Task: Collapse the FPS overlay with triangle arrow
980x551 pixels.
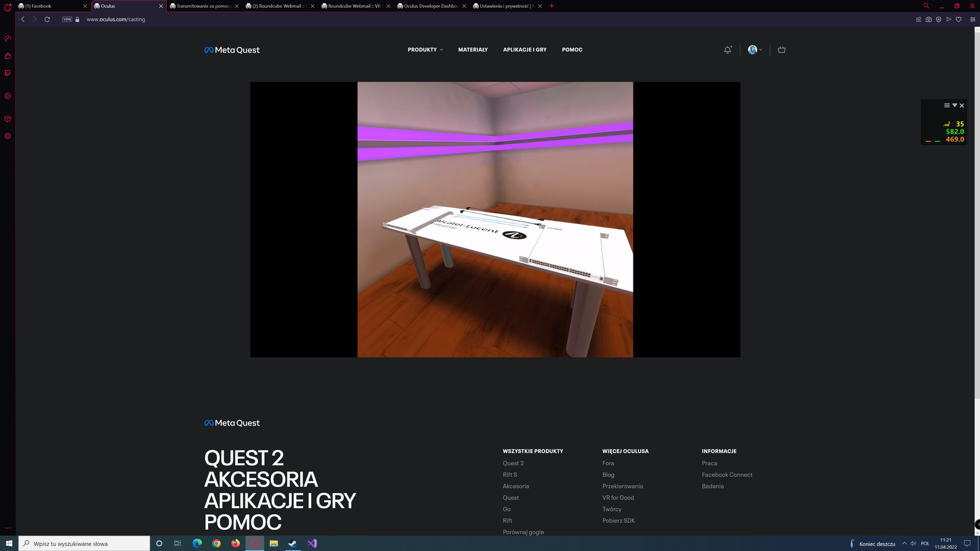Action: point(954,105)
